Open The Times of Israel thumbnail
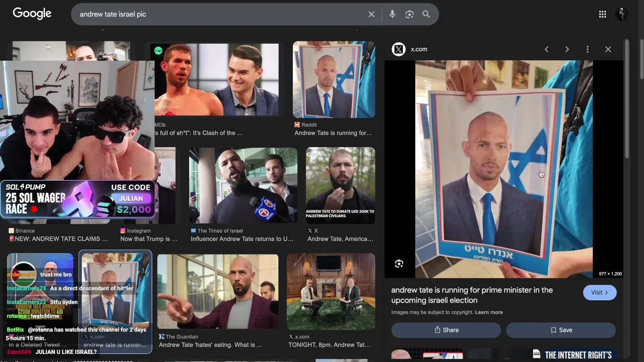The image size is (644, 362). pos(243,185)
